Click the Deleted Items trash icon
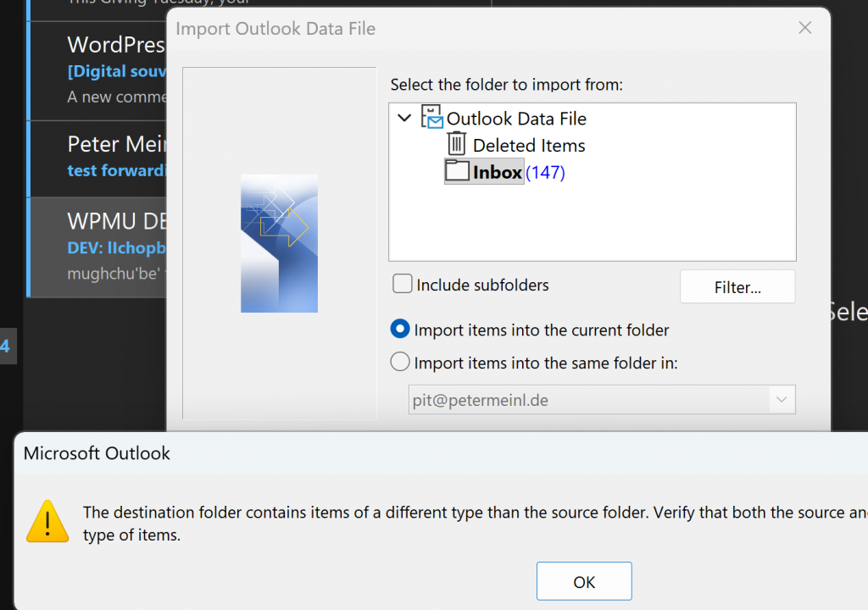Viewport: 868px width, 610px height. coord(457,145)
